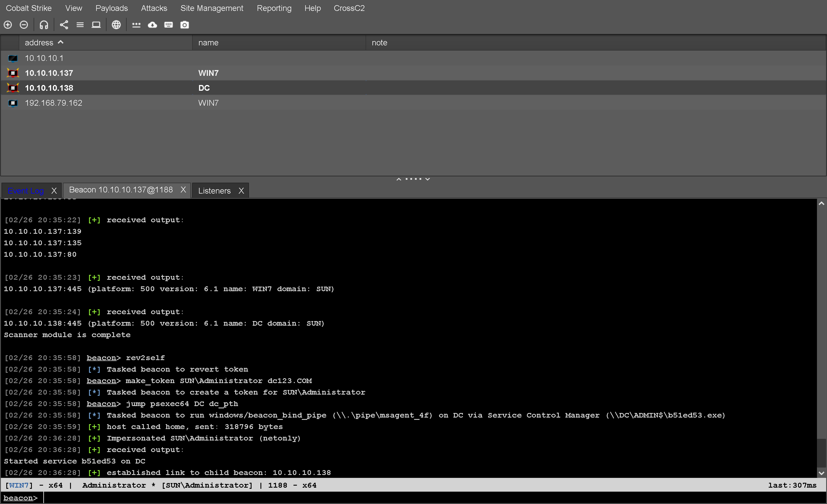The image size is (827, 504).
Task: Show the pivot graph view icon
Action: (x=64, y=25)
